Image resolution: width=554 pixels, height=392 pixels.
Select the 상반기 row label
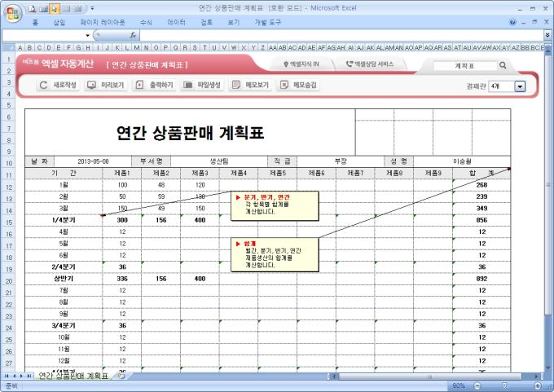[64, 279]
